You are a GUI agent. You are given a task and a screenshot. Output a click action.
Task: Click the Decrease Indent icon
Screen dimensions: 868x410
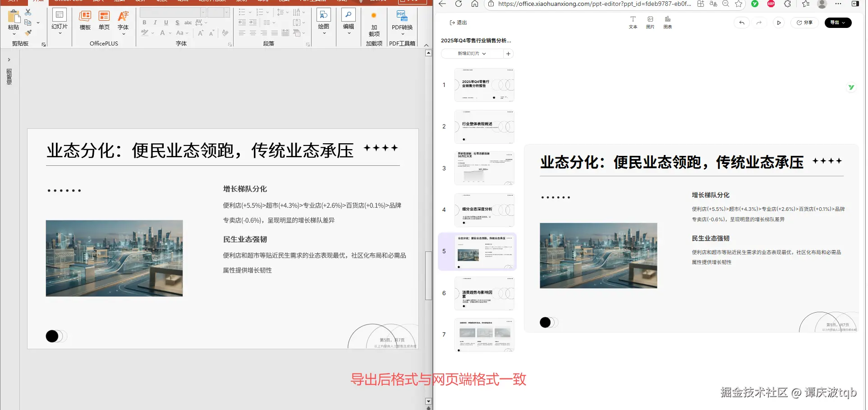tap(242, 23)
